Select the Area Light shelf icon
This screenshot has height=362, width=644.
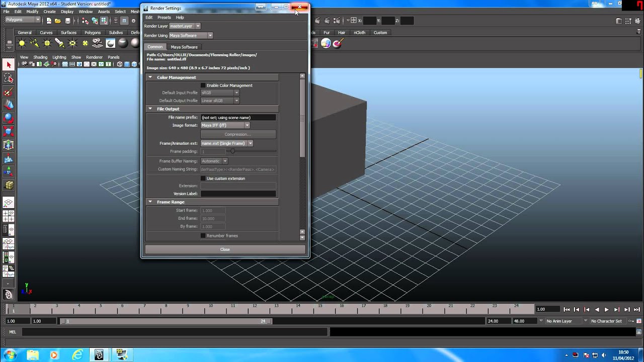click(72, 43)
